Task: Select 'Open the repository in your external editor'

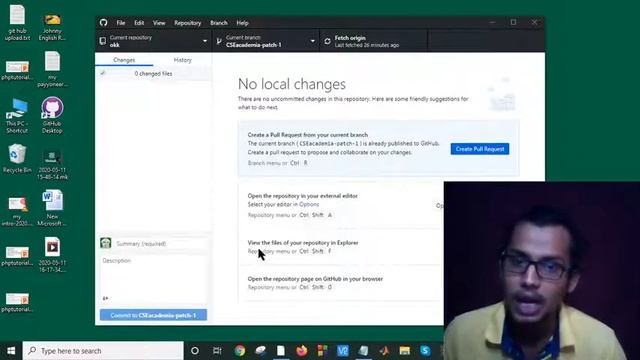Action: (302, 196)
